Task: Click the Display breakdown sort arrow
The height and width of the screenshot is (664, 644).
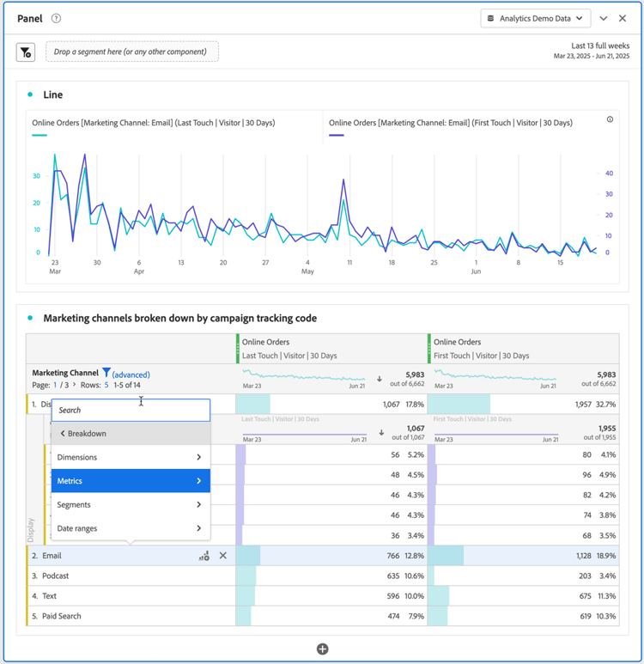Action: 381,432
